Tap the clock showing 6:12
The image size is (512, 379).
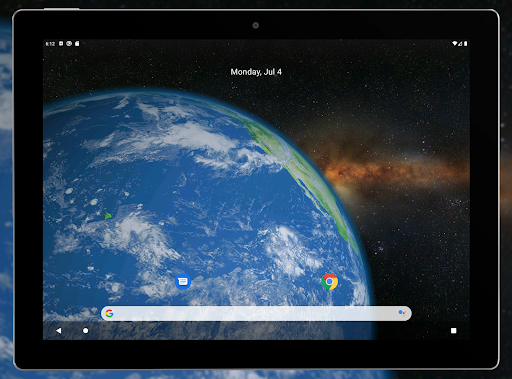point(50,44)
